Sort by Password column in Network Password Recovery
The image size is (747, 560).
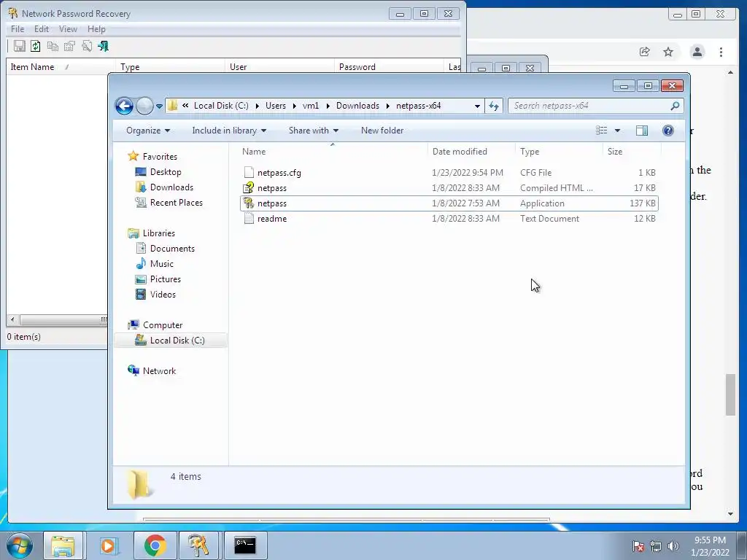389,66
